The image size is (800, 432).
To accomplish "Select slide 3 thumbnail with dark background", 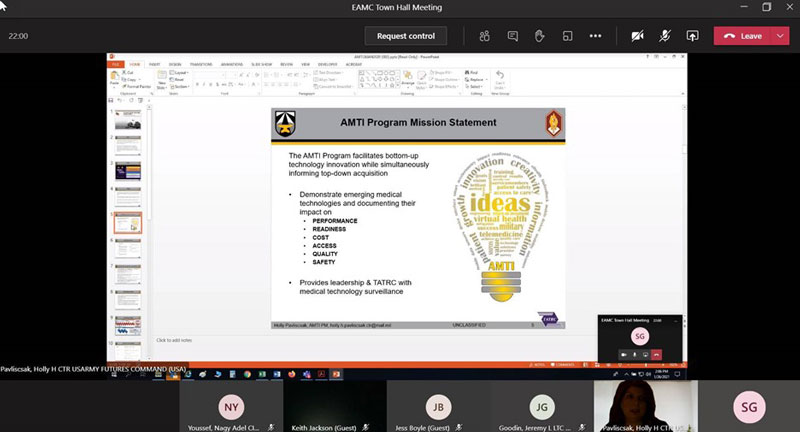I will click(128, 171).
